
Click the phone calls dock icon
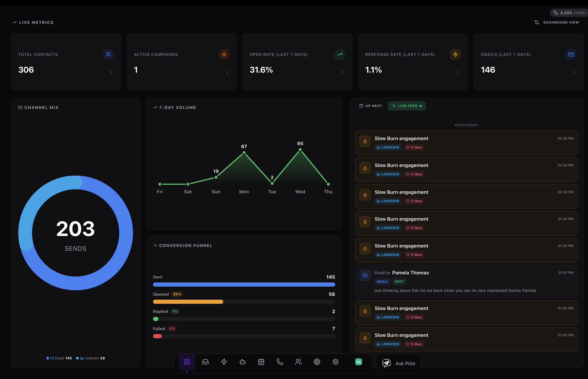280,362
